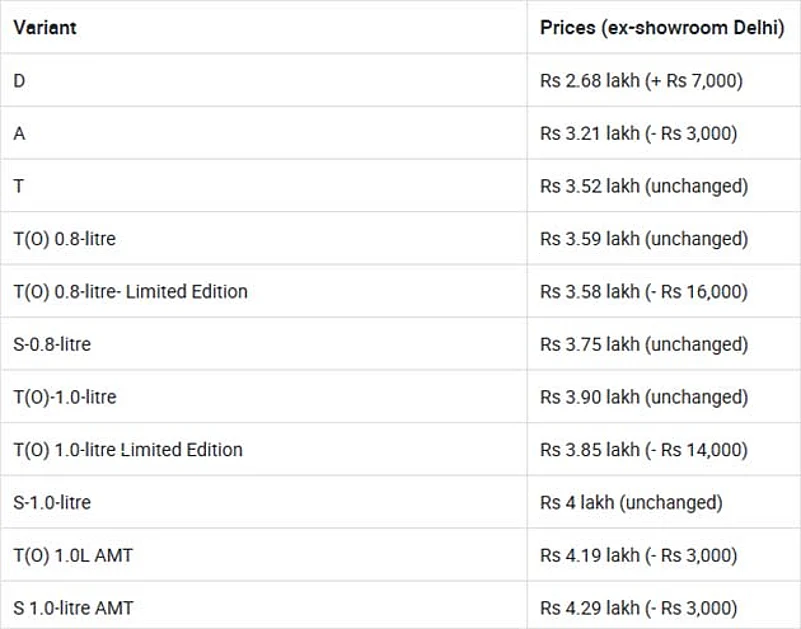Click the T variant row label

[20, 186]
